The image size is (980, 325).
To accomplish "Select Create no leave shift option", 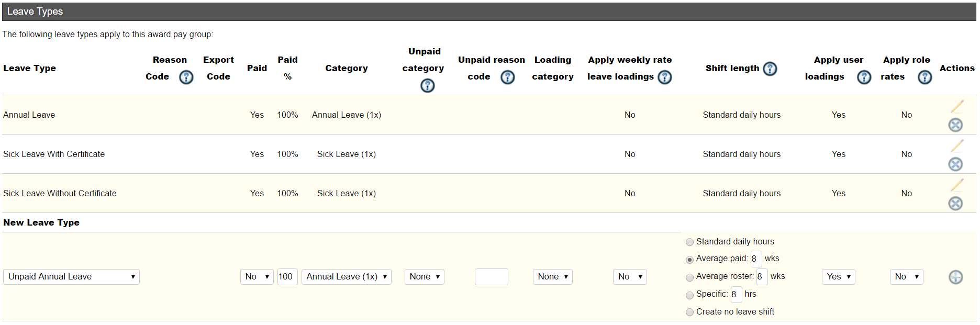I will pyautogui.click(x=690, y=312).
